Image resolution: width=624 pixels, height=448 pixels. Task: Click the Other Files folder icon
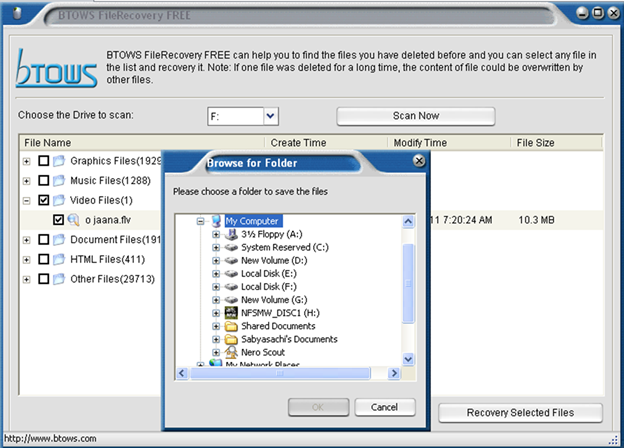(x=59, y=279)
